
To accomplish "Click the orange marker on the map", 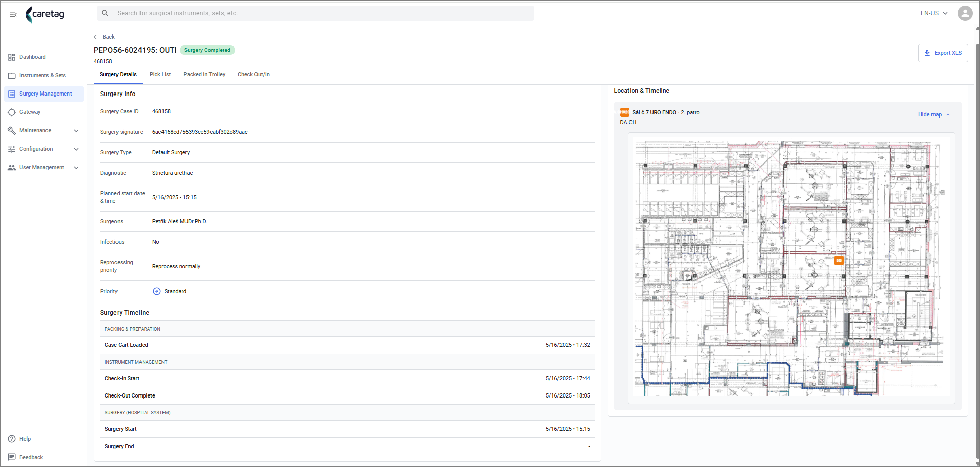I will pyautogui.click(x=838, y=261).
